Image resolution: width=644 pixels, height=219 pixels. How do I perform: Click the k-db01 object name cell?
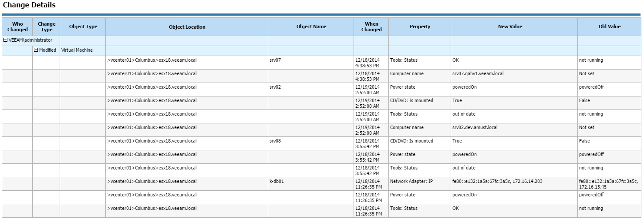(277, 182)
